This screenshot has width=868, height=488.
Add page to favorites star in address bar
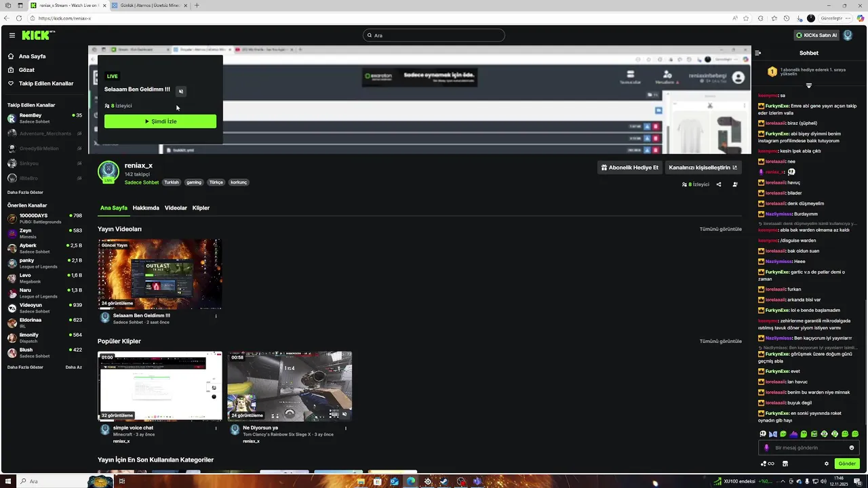point(746,18)
